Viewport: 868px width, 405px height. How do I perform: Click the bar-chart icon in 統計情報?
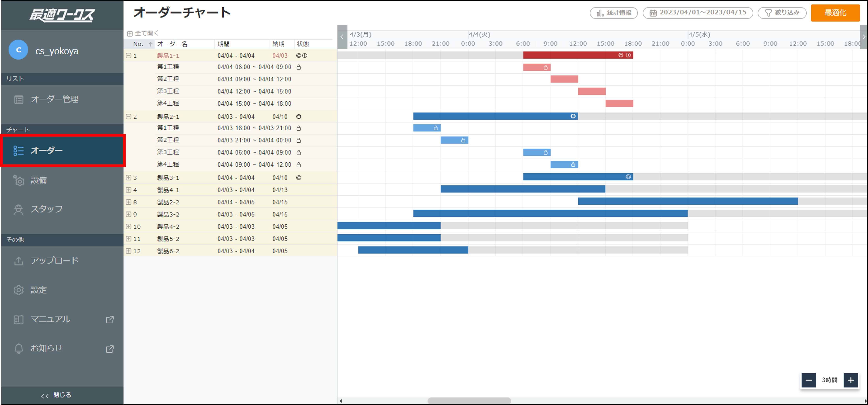click(x=600, y=13)
